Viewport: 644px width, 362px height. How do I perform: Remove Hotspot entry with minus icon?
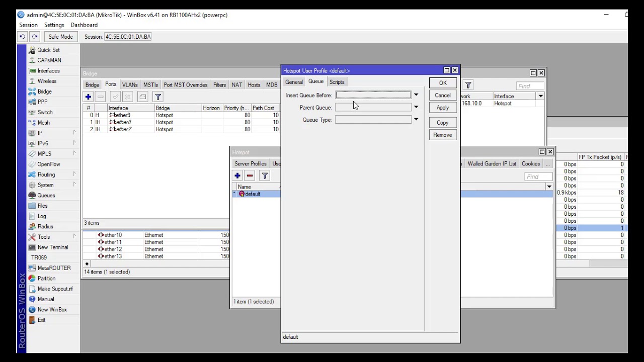pyautogui.click(x=250, y=175)
